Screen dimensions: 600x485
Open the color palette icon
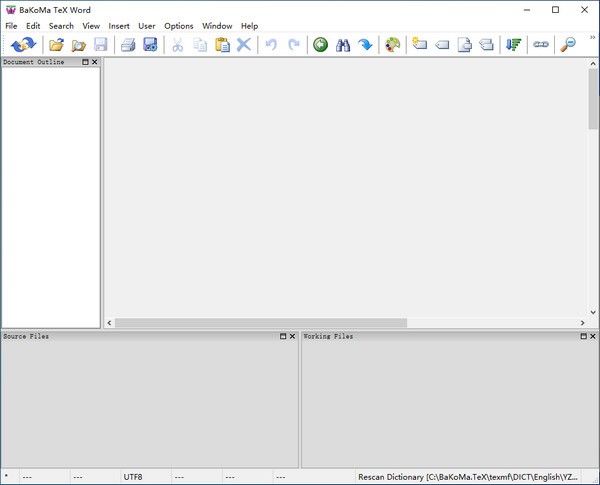click(x=393, y=45)
